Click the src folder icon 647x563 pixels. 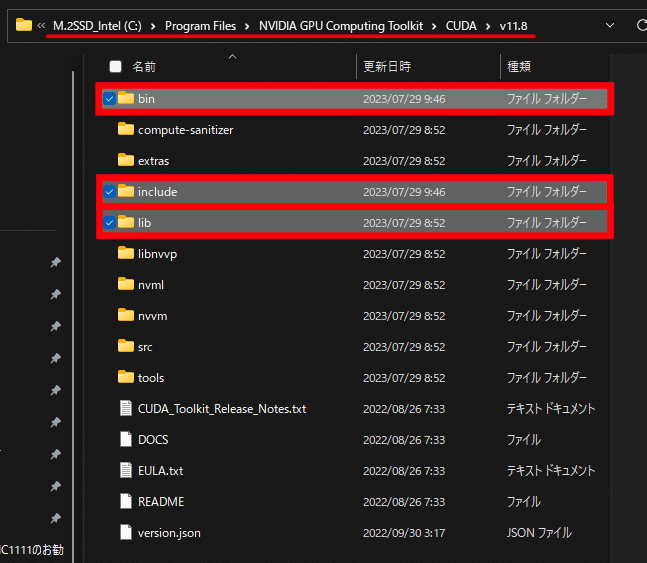tap(126, 346)
